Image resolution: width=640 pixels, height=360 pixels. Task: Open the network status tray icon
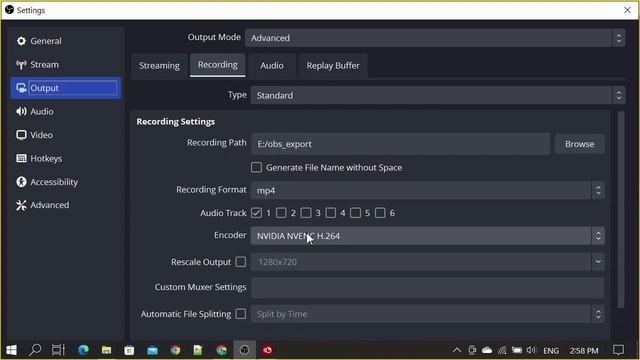(502, 350)
